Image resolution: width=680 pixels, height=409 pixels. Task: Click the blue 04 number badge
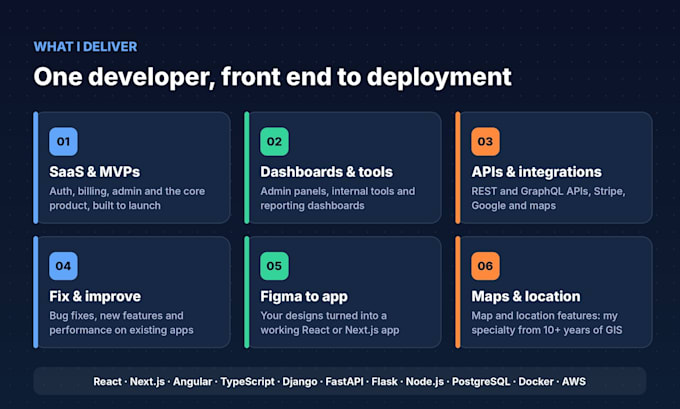(x=63, y=266)
